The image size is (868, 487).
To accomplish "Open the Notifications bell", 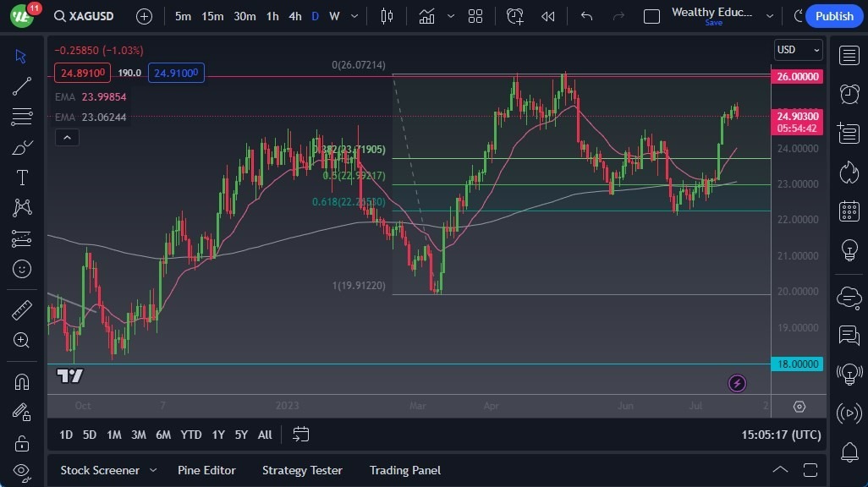I will [x=849, y=453].
